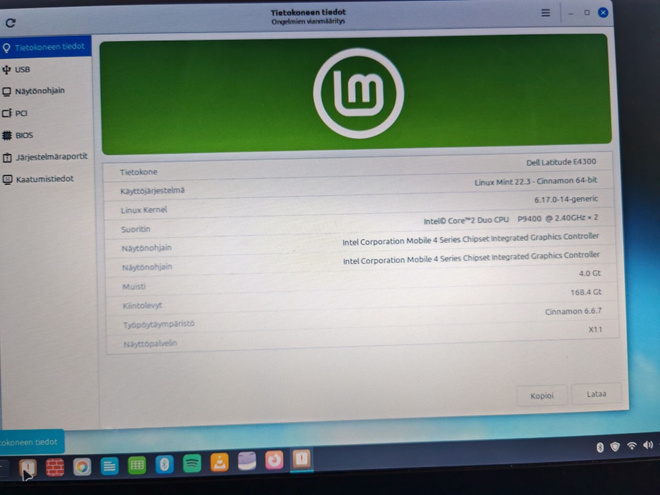
Task: Launch Spotify from taskbar
Action: pyautogui.click(x=192, y=464)
